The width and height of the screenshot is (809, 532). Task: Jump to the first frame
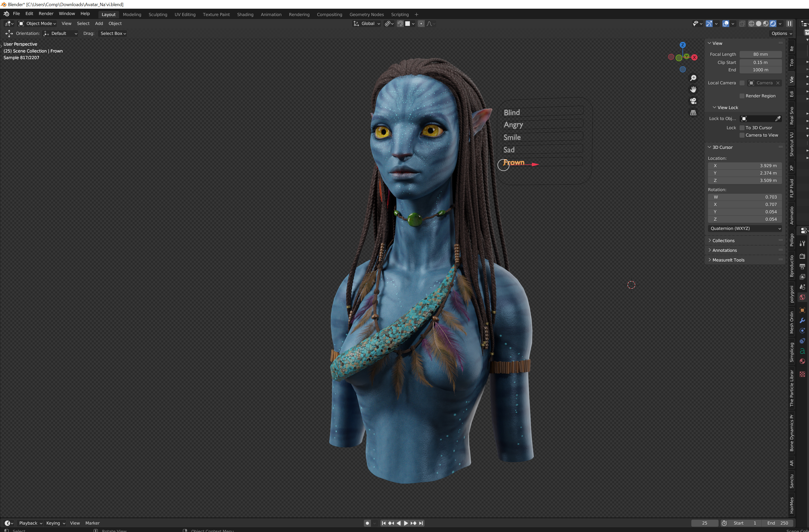(384, 523)
